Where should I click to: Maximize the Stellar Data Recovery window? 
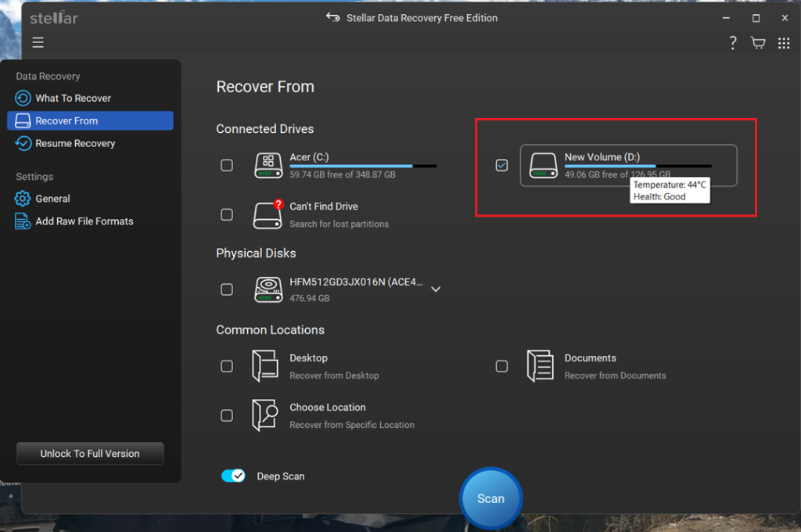coord(756,18)
